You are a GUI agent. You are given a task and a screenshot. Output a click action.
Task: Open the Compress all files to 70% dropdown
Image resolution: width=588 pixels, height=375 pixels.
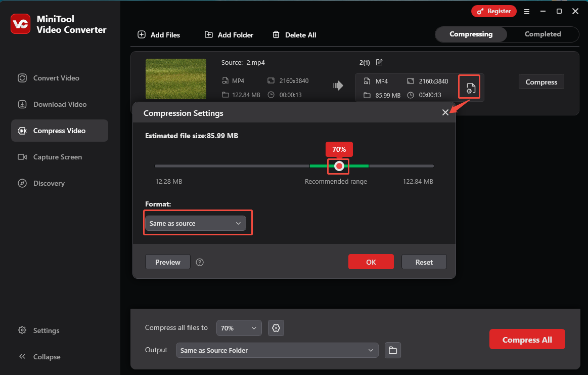coord(239,328)
